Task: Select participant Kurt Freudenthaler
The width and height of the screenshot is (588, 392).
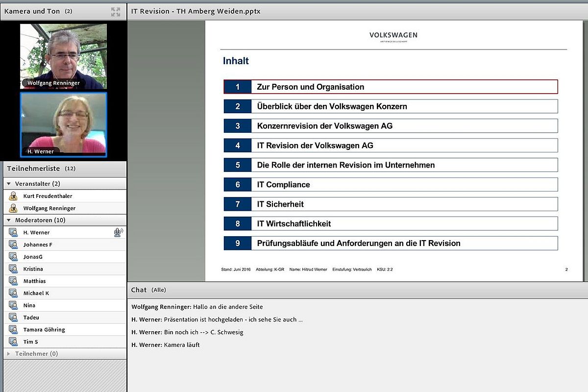Action: [65, 196]
